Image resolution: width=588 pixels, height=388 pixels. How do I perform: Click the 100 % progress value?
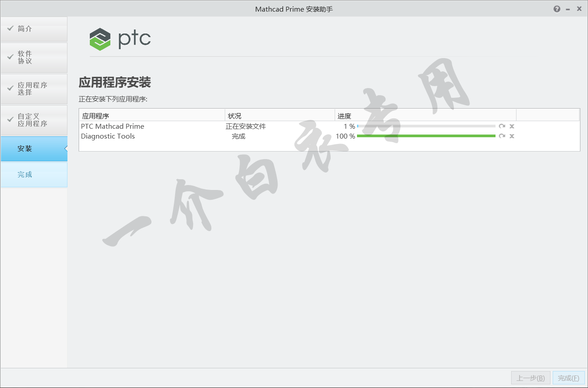pyautogui.click(x=345, y=136)
